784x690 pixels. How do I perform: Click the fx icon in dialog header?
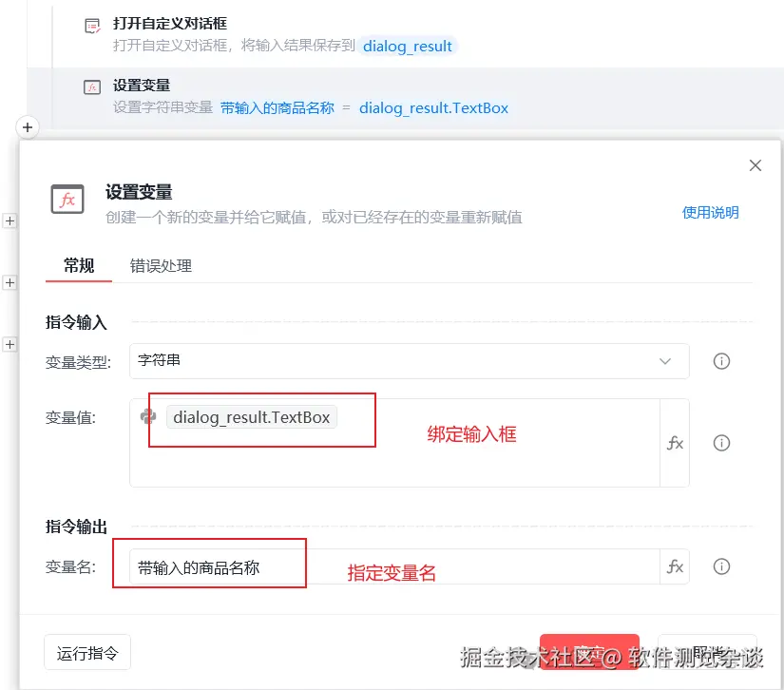(66, 200)
